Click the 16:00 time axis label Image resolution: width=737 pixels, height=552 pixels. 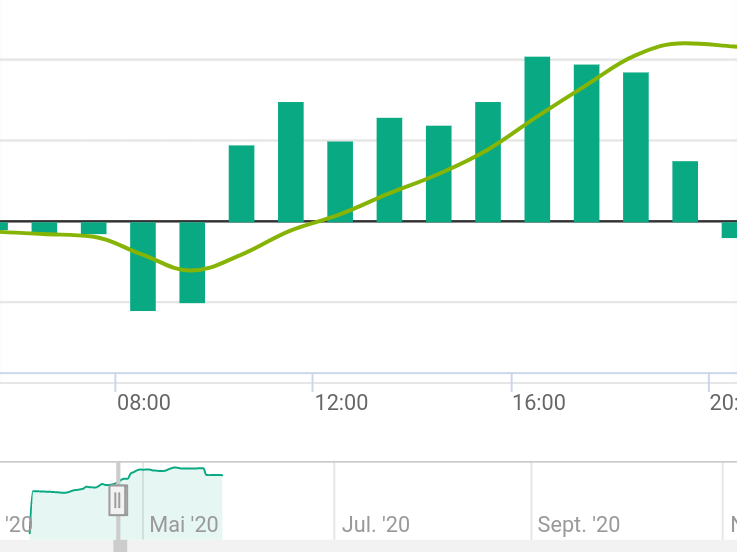(539, 403)
